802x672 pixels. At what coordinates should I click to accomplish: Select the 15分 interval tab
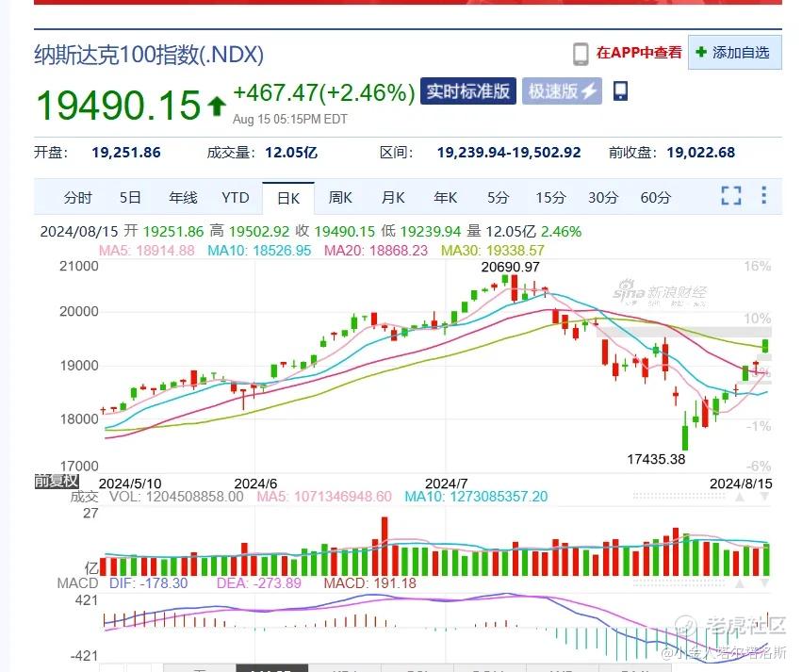tap(550, 197)
